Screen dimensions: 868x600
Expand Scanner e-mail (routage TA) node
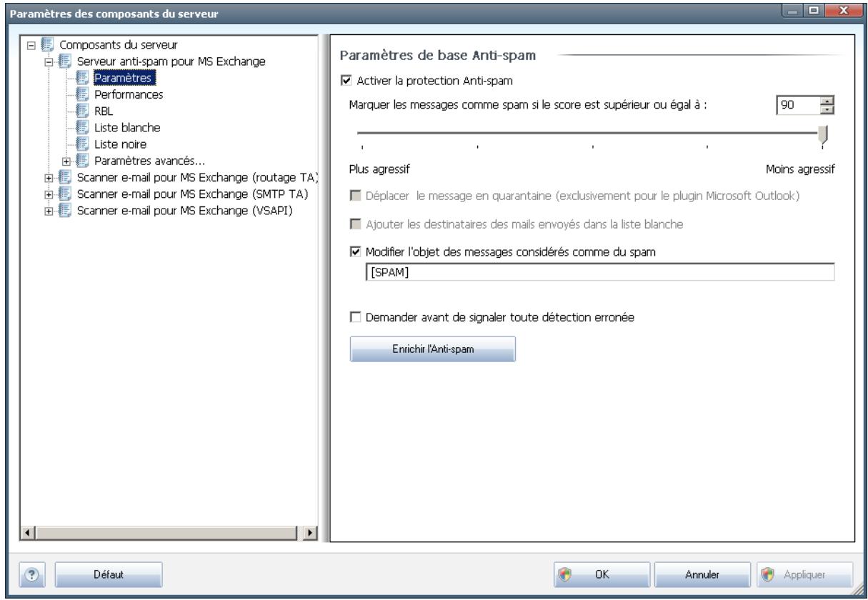(49, 178)
